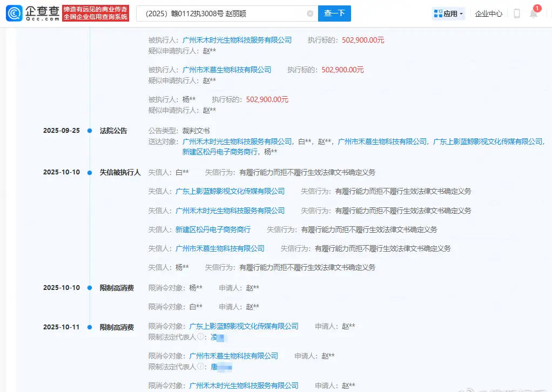Click the red slogan banner next to the logo
Screen dimensions: 552x392
point(96,13)
